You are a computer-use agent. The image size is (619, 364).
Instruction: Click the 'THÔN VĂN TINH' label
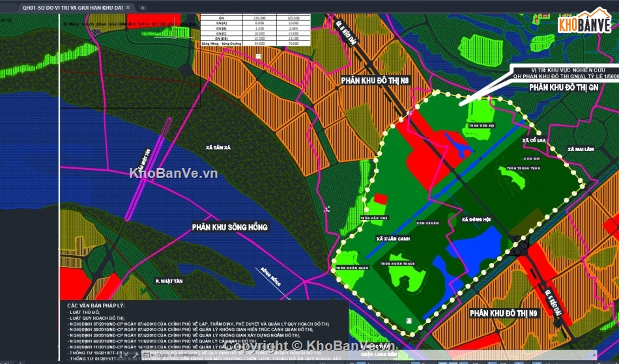[374, 217]
